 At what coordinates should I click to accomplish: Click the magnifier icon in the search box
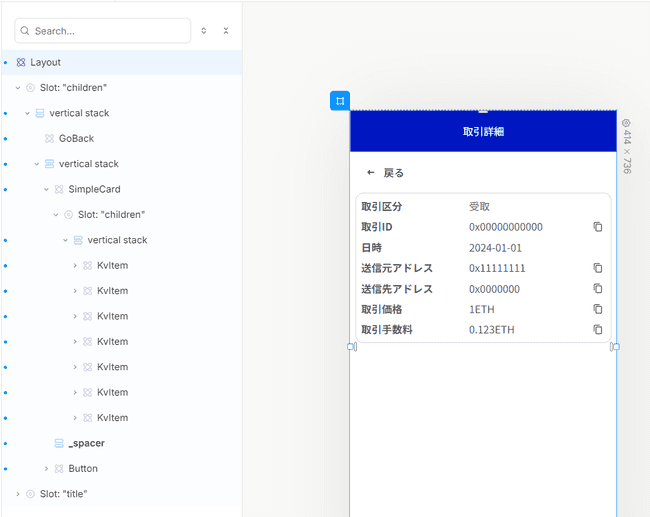coord(25,31)
